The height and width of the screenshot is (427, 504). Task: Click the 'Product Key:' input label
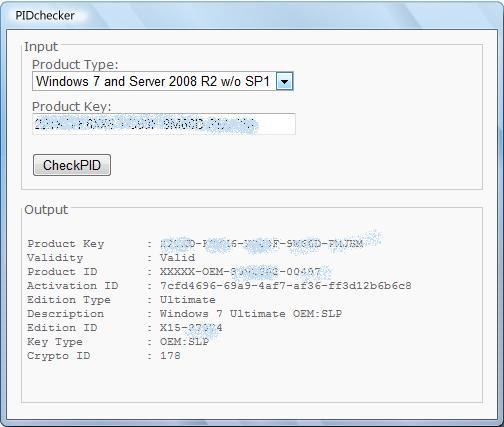tap(71, 107)
